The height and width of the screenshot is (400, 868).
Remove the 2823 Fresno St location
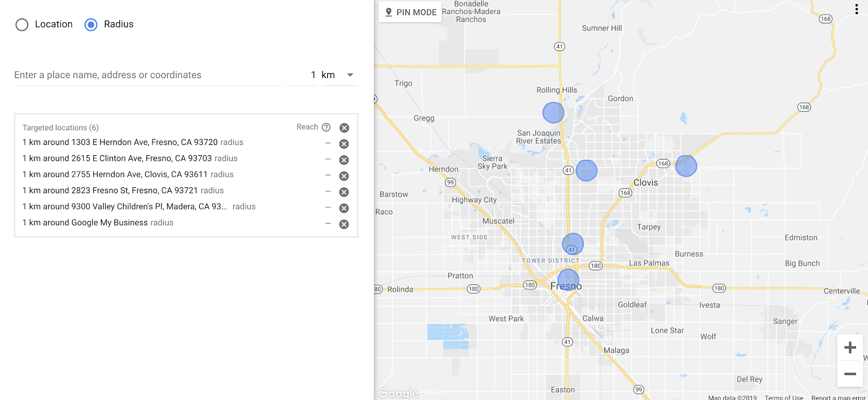(344, 192)
